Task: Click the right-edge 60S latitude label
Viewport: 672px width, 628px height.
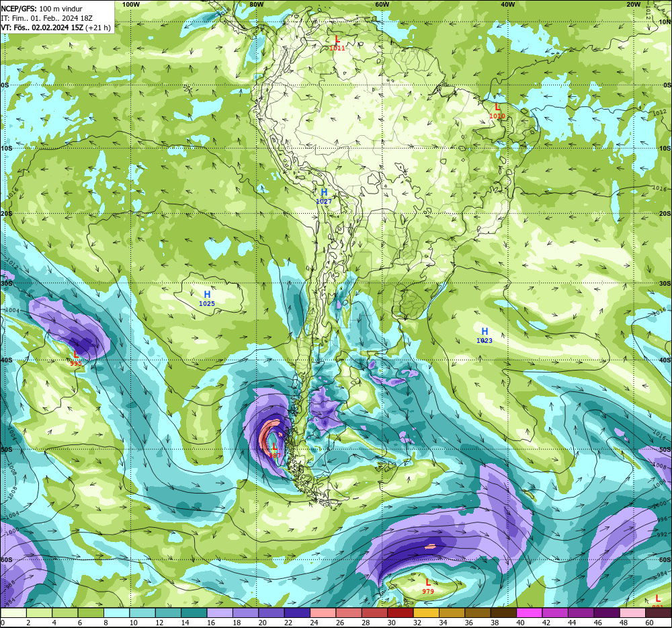Action: click(x=665, y=560)
